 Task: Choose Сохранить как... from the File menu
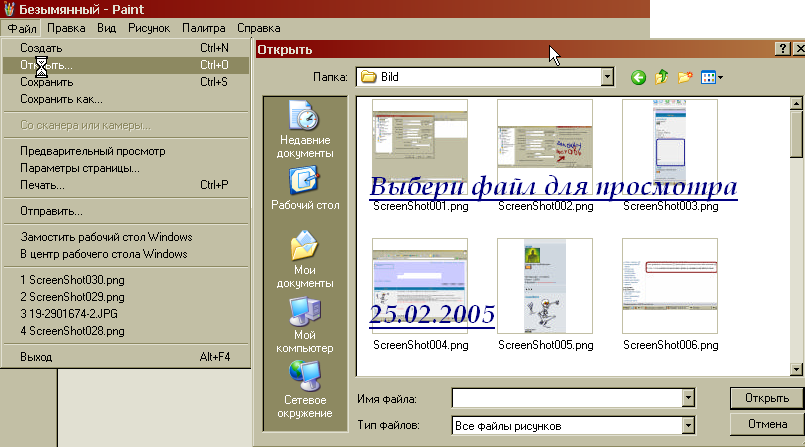click(x=61, y=99)
